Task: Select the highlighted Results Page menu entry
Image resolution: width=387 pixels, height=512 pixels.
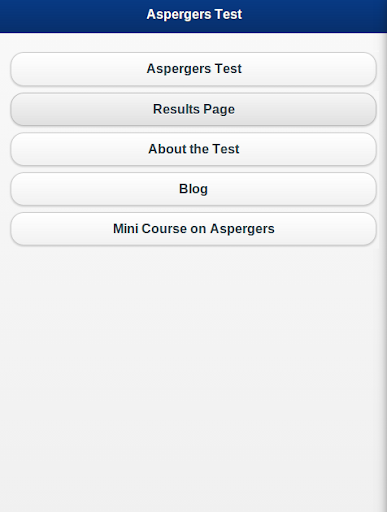Action: [193, 109]
